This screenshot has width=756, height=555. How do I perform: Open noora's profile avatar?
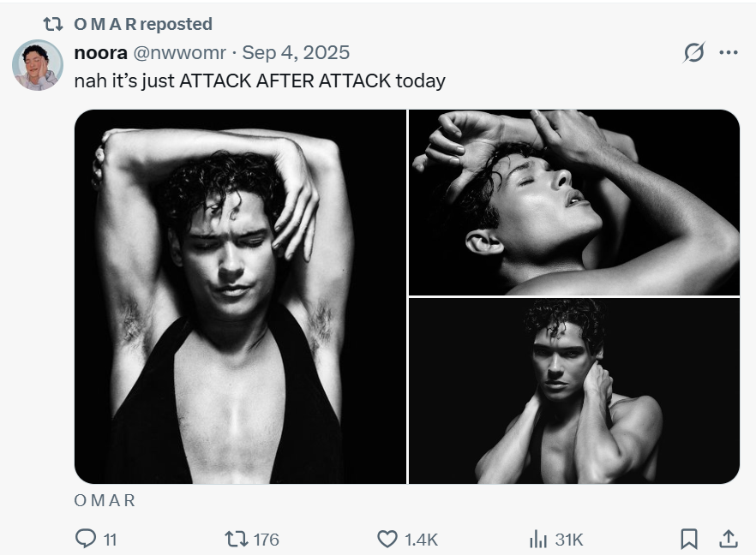click(x=37, y=65)
